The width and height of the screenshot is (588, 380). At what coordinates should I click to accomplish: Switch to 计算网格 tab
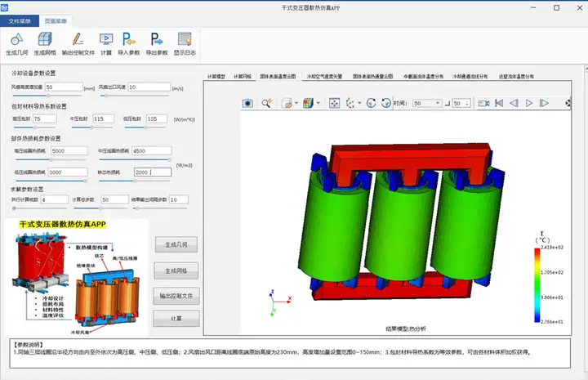point(243,77)
